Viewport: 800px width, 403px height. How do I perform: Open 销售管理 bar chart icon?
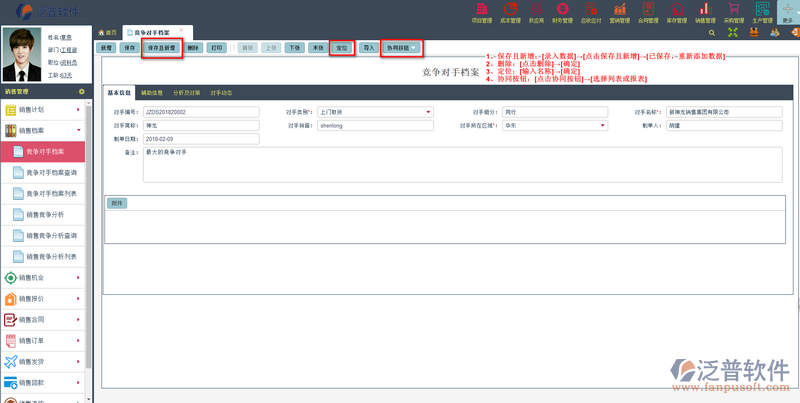click(706, 9)
